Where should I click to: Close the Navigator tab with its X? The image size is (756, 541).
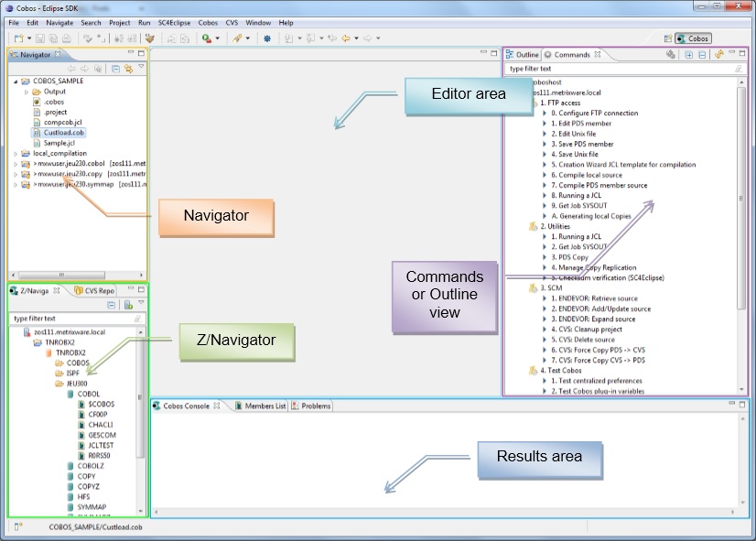coord(58,54)
